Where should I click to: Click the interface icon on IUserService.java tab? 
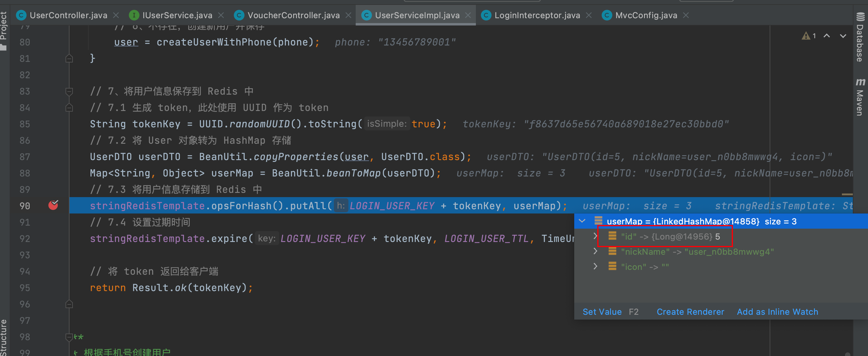134,15
